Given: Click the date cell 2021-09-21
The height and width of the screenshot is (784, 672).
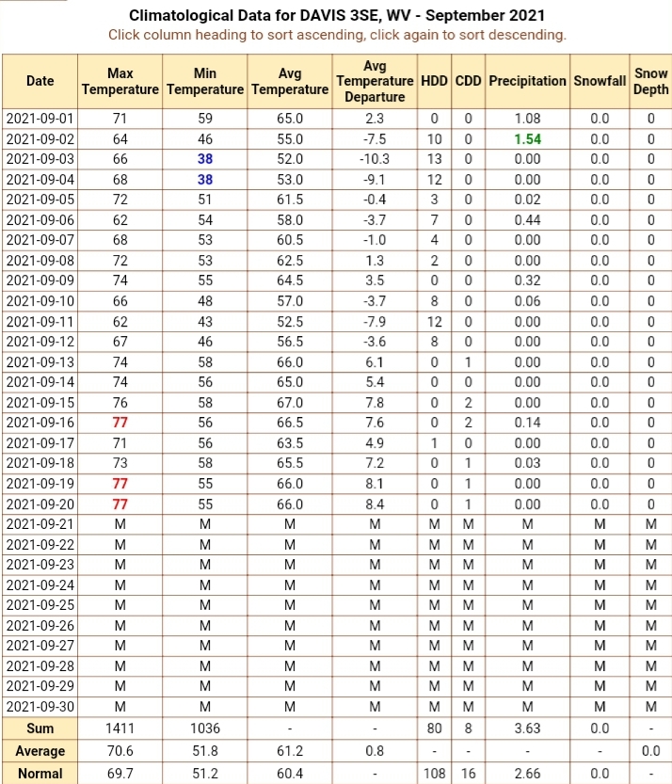Looking at the screenshot, I should tap(40, 524).
